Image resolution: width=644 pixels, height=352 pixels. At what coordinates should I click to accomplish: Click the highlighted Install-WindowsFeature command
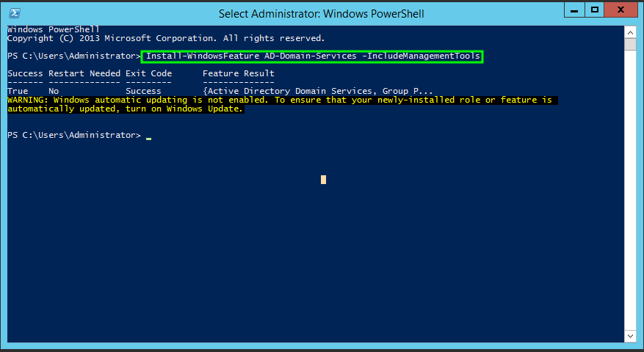313,56
